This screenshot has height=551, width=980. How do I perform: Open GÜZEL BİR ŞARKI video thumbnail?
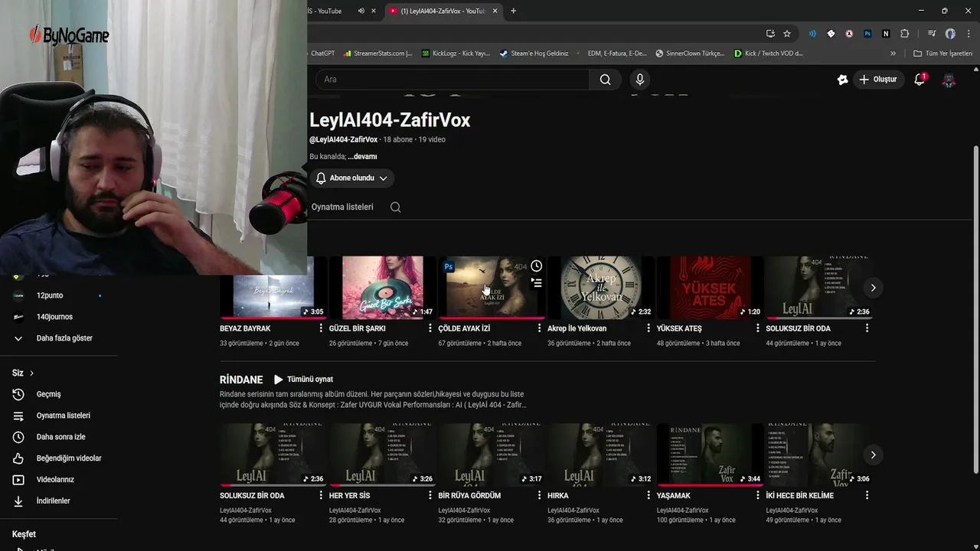382,288
